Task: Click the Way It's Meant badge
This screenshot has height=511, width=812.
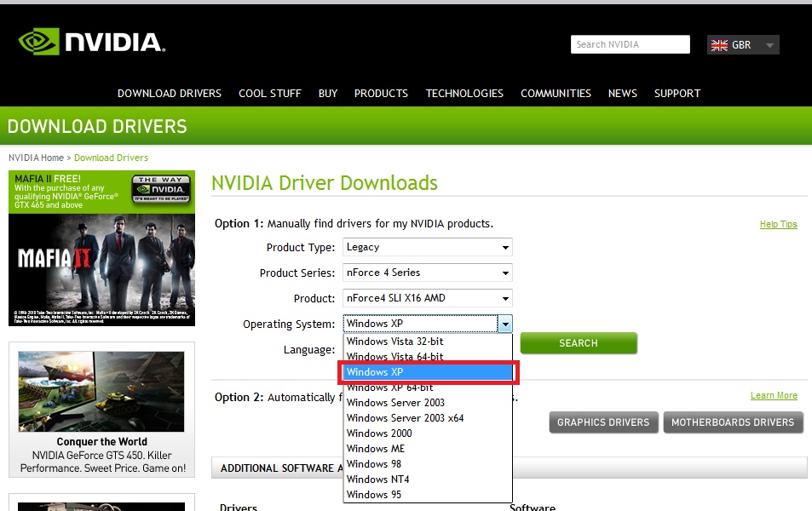Action: coord(161,189)
